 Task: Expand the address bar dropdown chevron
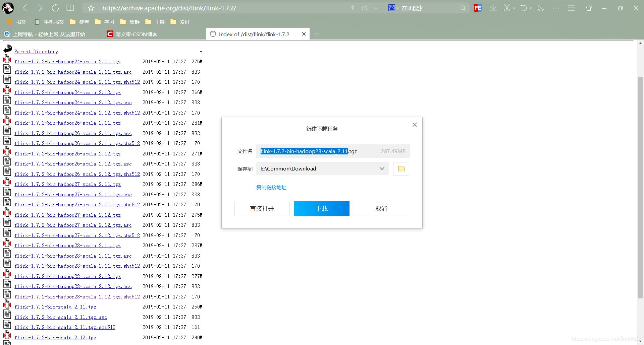pyautogui.click(x=376, y=8)
